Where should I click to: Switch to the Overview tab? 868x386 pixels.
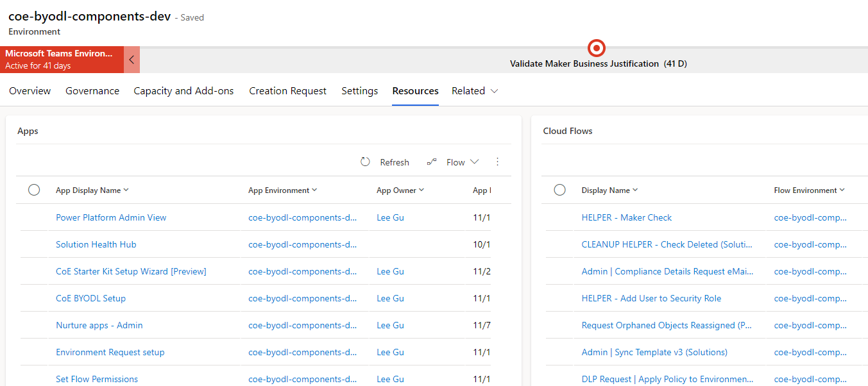click(x=30, y=90)
